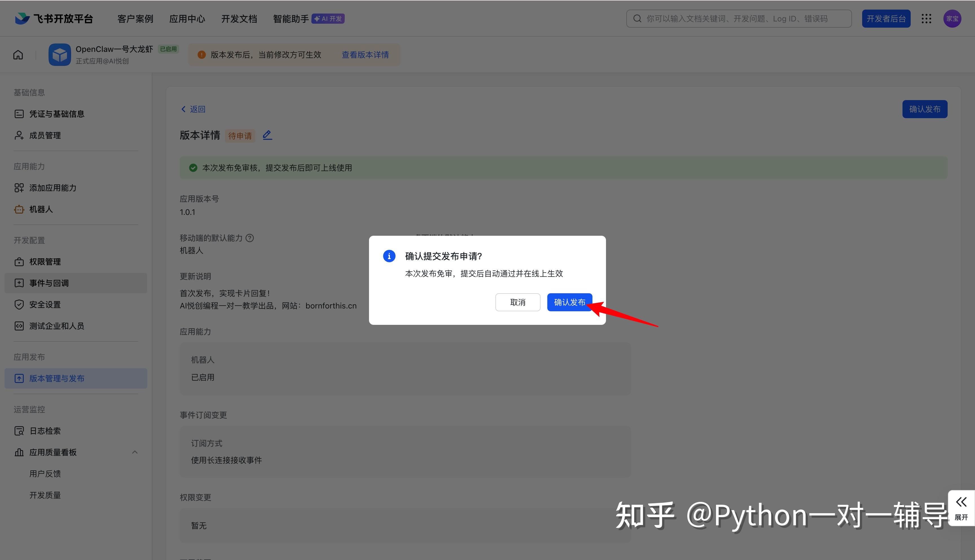Click the 飞书开放平台 logo

[x=54, y=19]
